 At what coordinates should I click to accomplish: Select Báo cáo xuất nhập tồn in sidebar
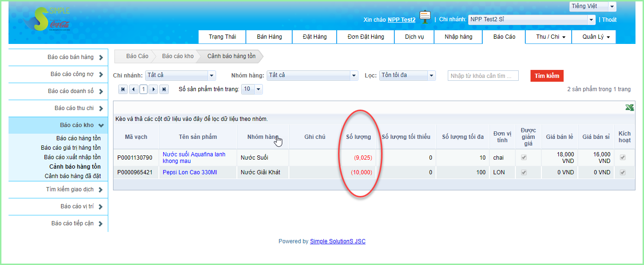(x=72, y=157)
